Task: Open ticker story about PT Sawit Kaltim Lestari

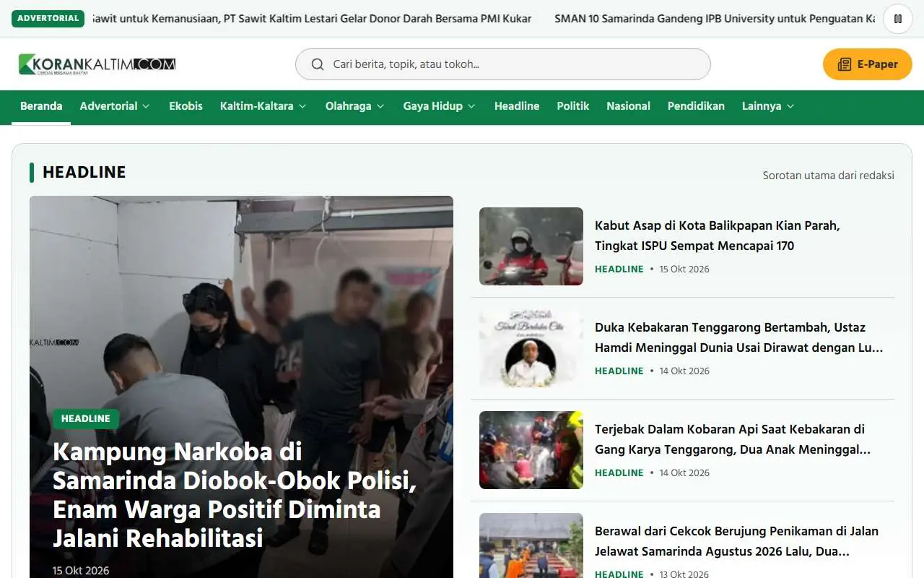Action: [x=313, y=19]
